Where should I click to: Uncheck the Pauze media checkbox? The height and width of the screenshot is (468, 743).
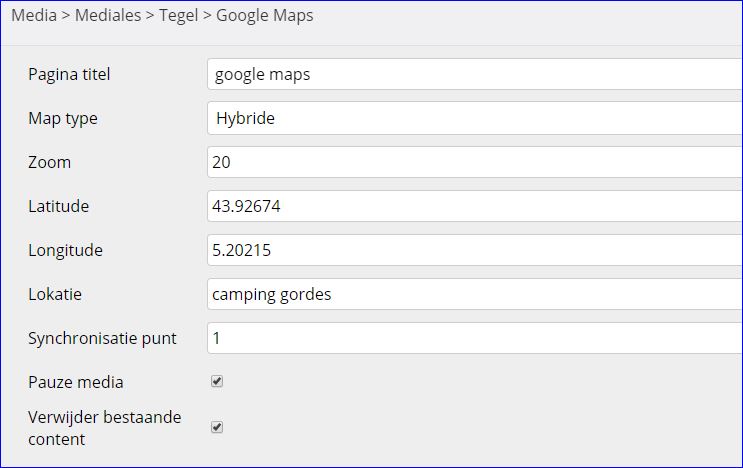click(217, 381)
